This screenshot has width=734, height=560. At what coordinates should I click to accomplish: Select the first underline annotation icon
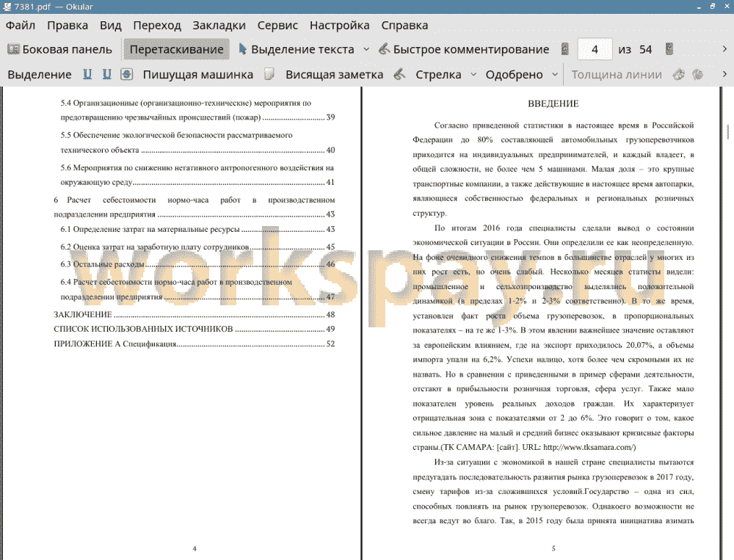87,74
